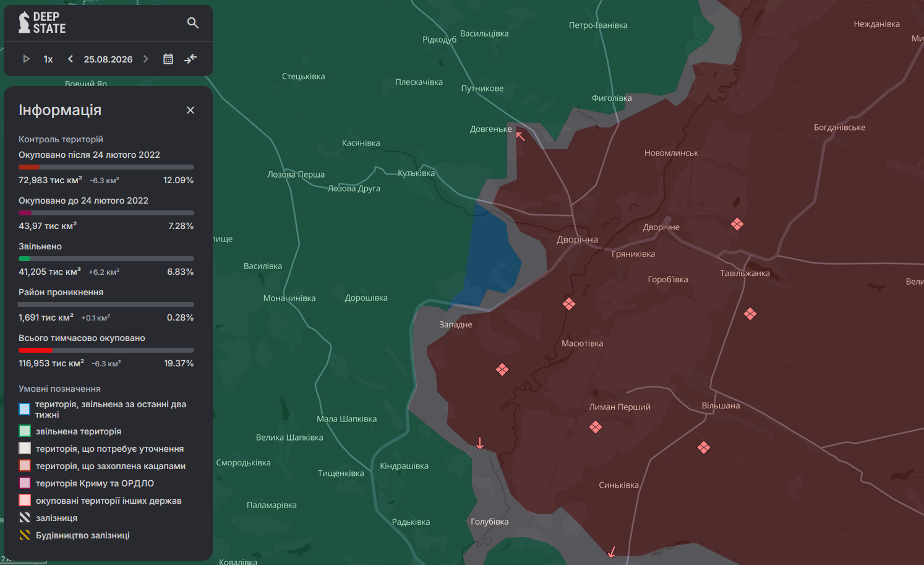Click the 19.37% percentage
The width and height of the screenshot is (924, 565).
179,363
